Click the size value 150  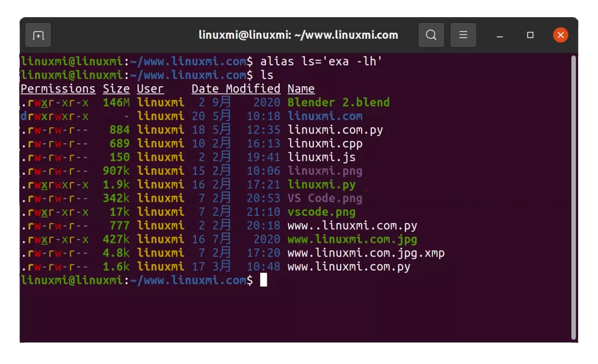120,157
